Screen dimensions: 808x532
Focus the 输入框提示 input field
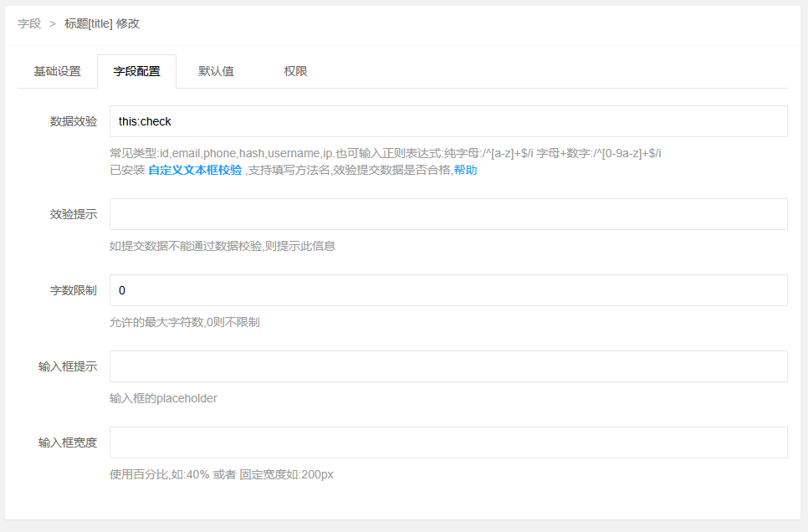point(448,366)
